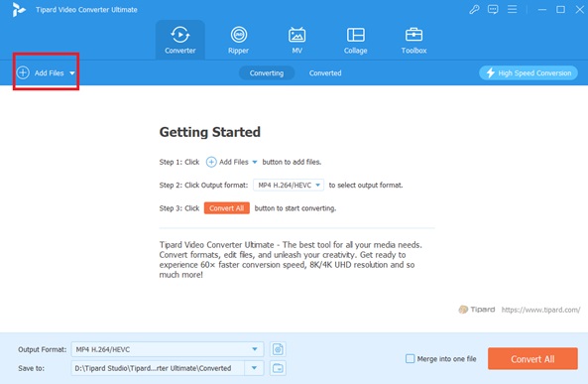Screen dimensions: 588x384
Task: Open the feedback chat icon
Action: [493, 9]
